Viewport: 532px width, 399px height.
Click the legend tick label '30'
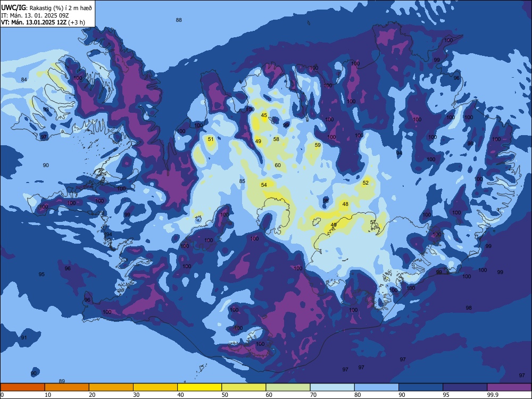click(136, 395)
